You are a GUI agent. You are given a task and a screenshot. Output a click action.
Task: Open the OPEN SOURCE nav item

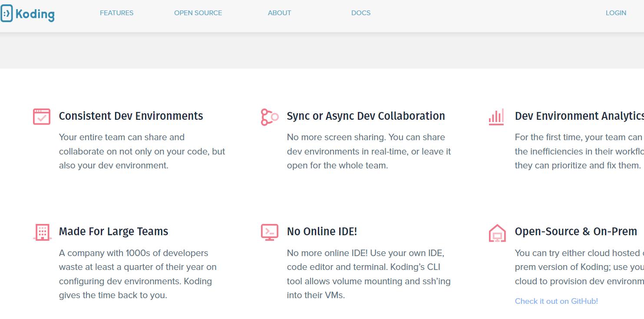tap(198, 13)
